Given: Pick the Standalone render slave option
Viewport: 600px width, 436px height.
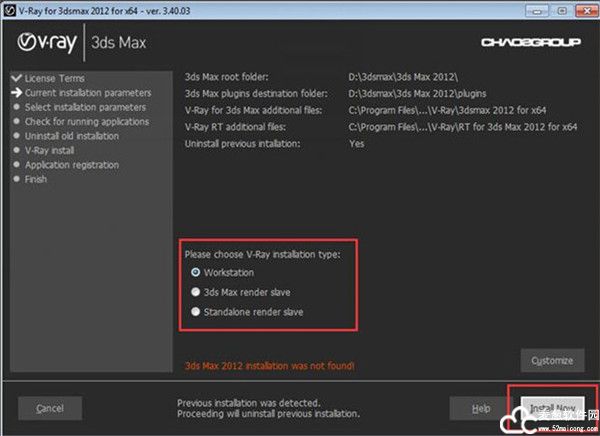Looking at the screenshot, I should pos(194,312).
